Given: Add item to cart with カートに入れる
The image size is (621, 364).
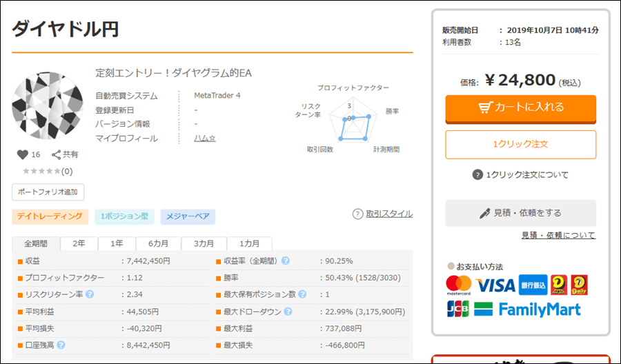Looking at the screenshot, I should tap(520, 108).
